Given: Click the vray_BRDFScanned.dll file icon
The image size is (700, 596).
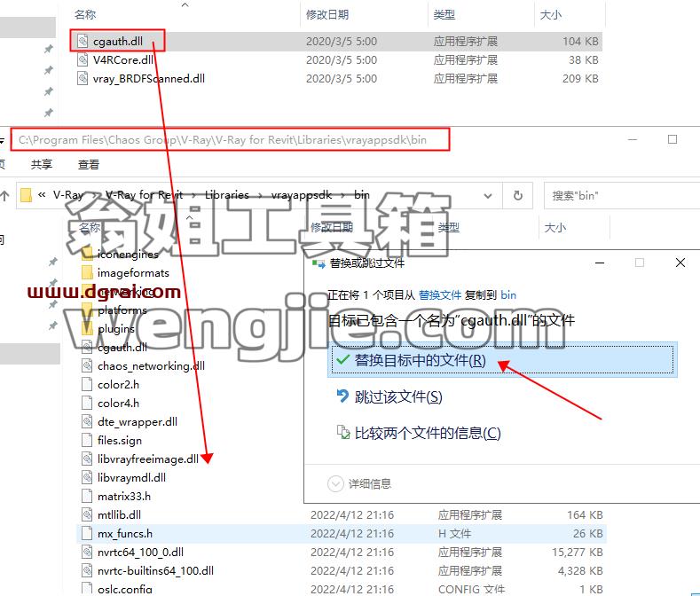Looking at the screenshot, I should point(83,79).
